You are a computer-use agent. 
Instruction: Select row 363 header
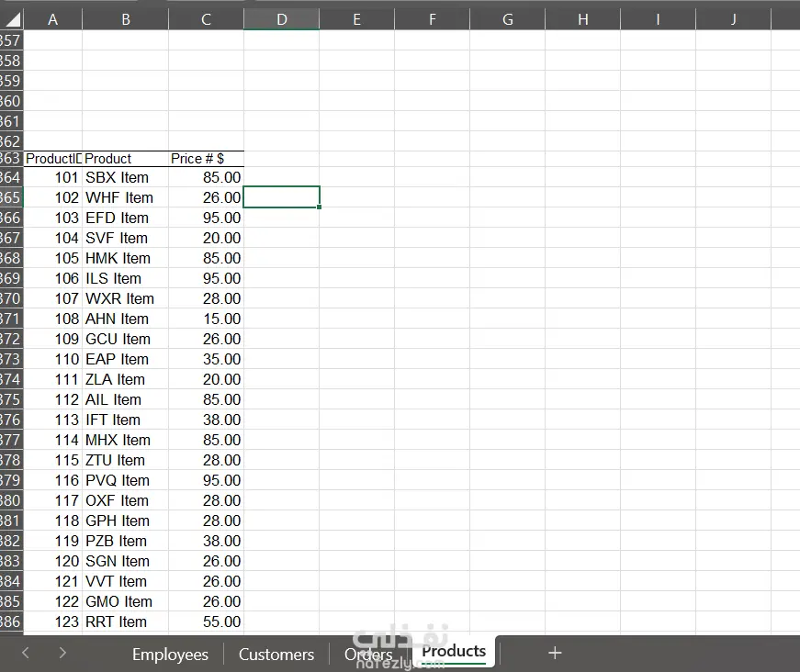(11, 159)
